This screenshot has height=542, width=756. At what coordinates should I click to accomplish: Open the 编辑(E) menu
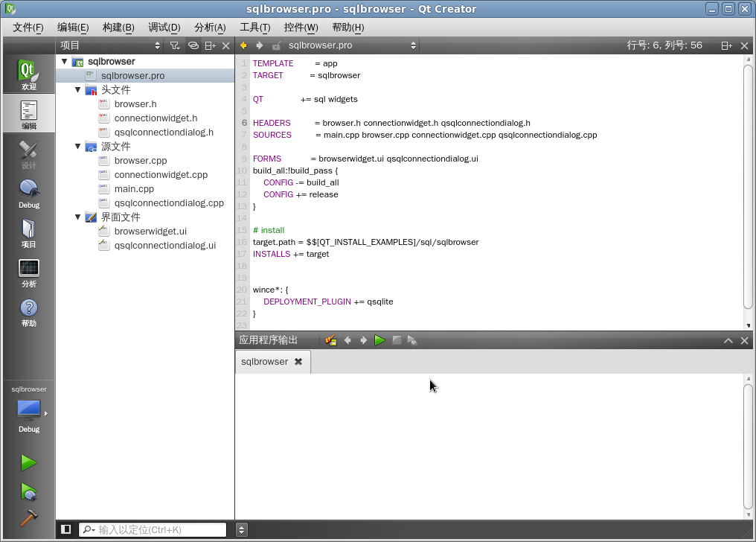pyautogui.click(x=73, y=28)
